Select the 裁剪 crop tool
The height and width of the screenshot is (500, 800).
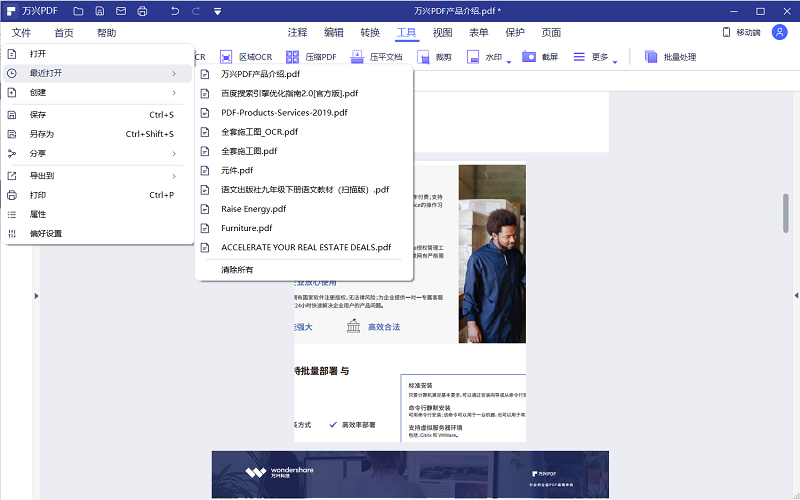(x=434, y=57)
